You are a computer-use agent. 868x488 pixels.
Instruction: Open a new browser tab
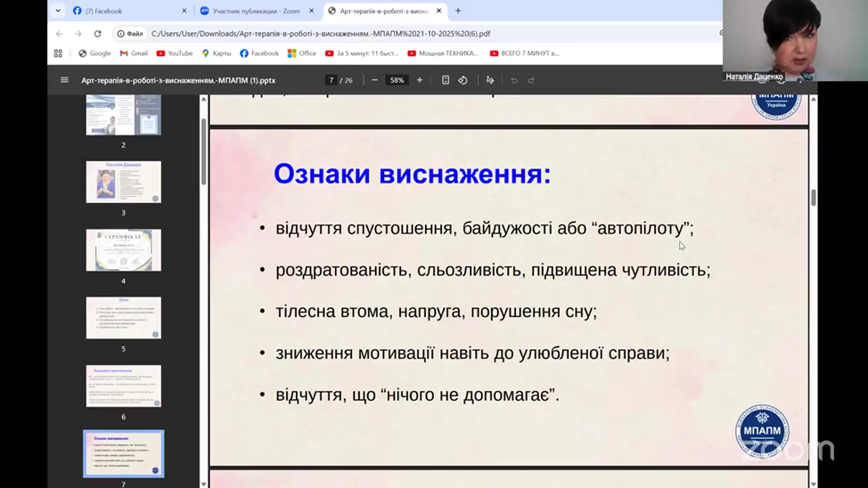458,11
